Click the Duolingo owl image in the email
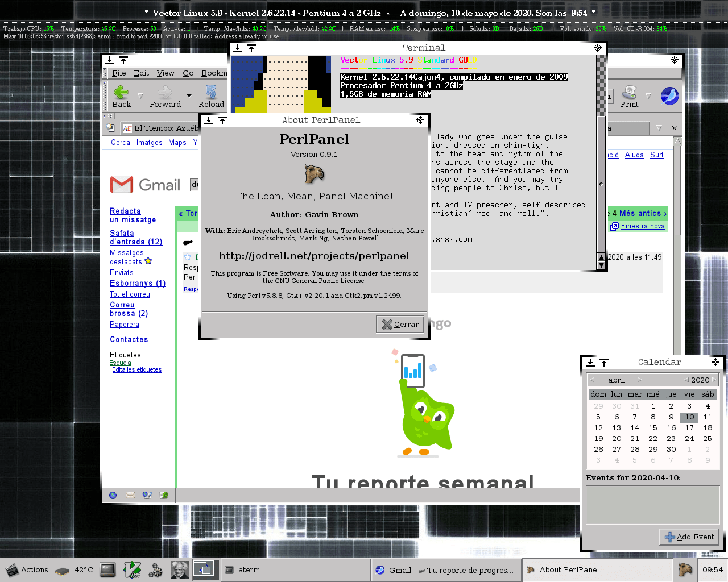Viewport: 728px width, 582px height. [425, 405]
